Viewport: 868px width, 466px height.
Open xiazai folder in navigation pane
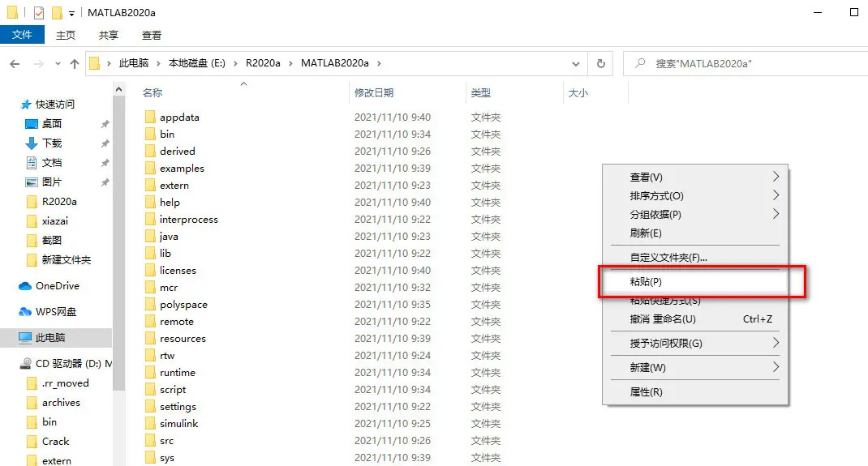[55, 221]
